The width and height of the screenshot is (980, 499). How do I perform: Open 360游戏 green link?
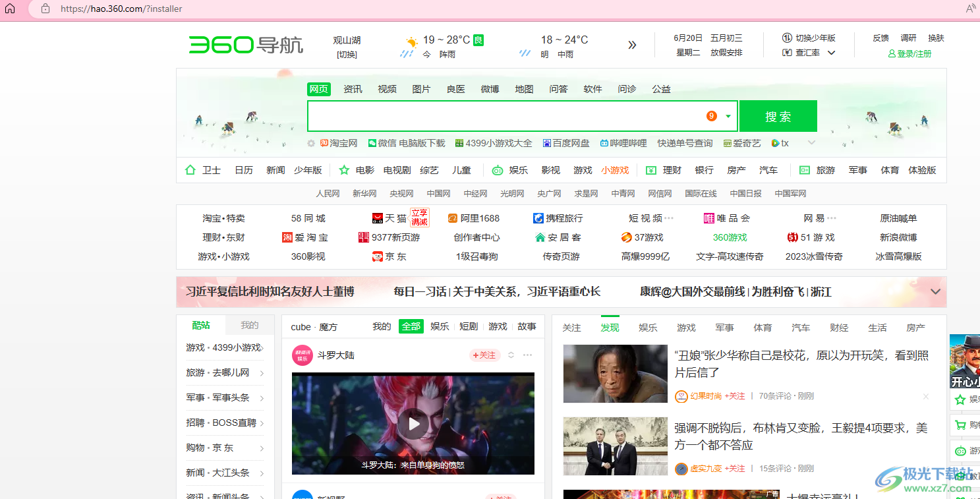730,237
